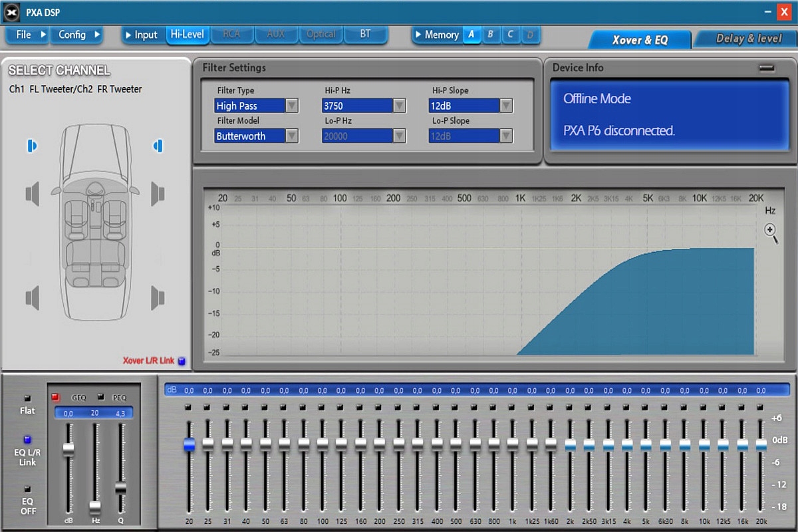Expand the Hi-P Slope dropdown
This screenshot has width=798, height=532.
click(506, 106)
